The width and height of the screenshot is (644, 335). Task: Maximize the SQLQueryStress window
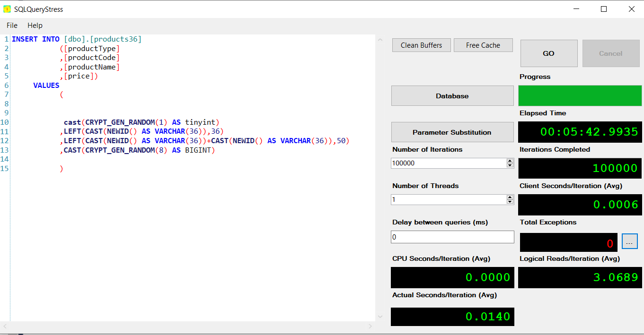(604, 9)
